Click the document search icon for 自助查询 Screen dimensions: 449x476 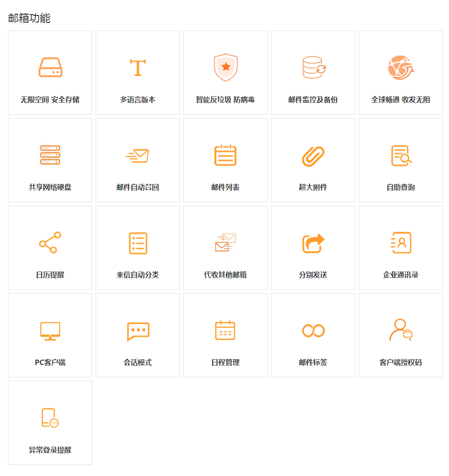[x=401, y=155]
